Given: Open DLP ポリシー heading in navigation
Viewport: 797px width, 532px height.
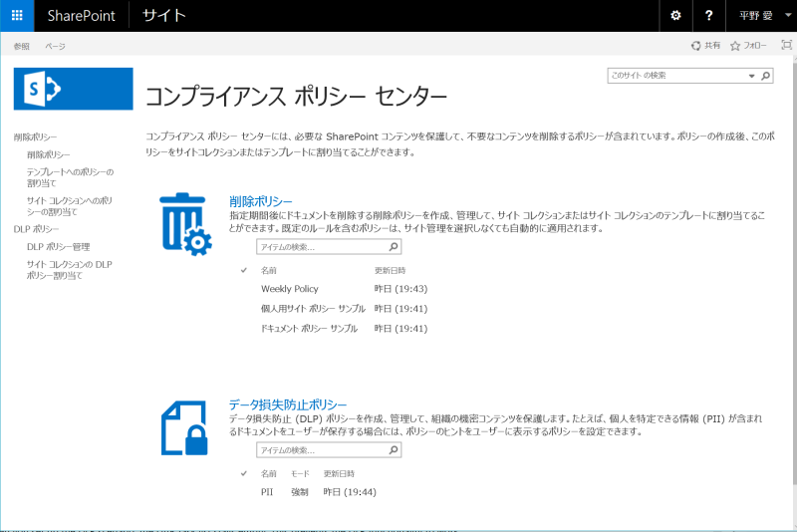Looking at the screenshot, I should click(36, 229).
